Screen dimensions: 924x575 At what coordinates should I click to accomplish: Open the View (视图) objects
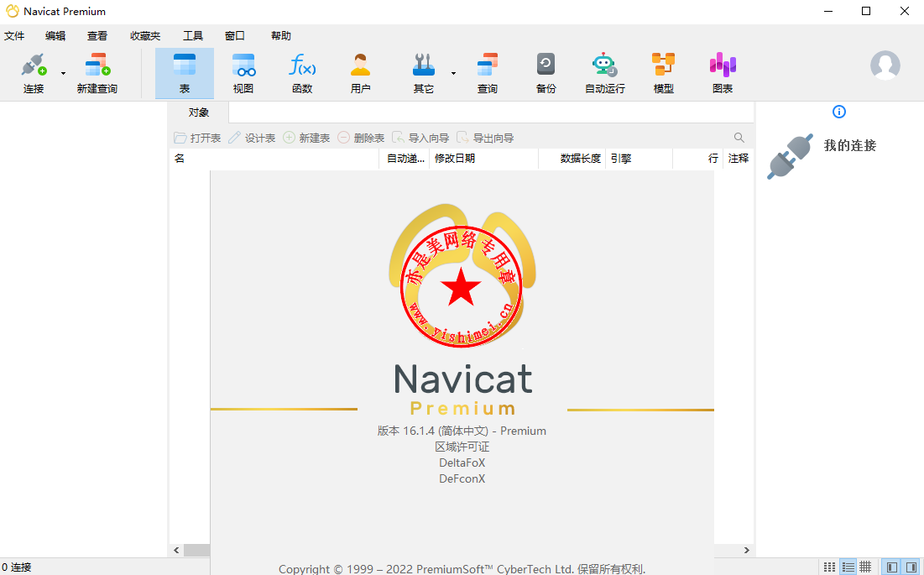[243, 73]
